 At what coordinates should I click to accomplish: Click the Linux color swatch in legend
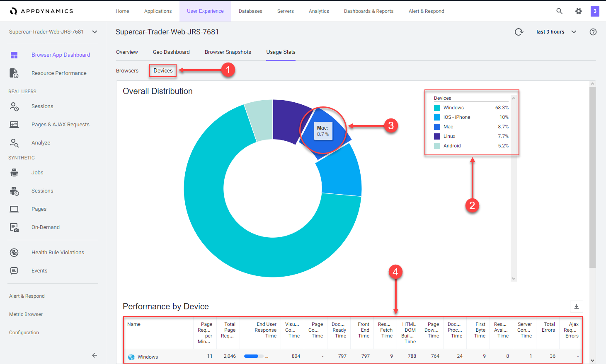pyautogui.click(x=437, y=136)
